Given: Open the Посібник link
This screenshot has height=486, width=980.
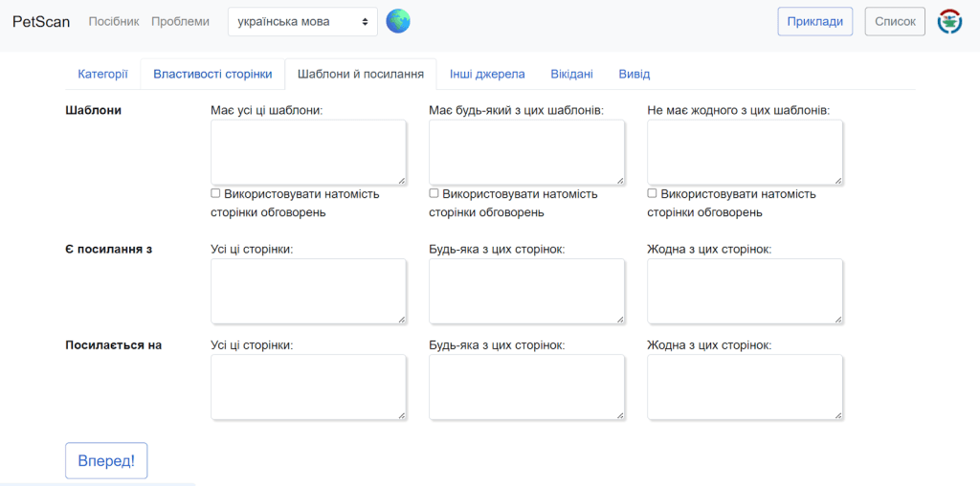Looking at the screenshot, I should click(114, 21).
